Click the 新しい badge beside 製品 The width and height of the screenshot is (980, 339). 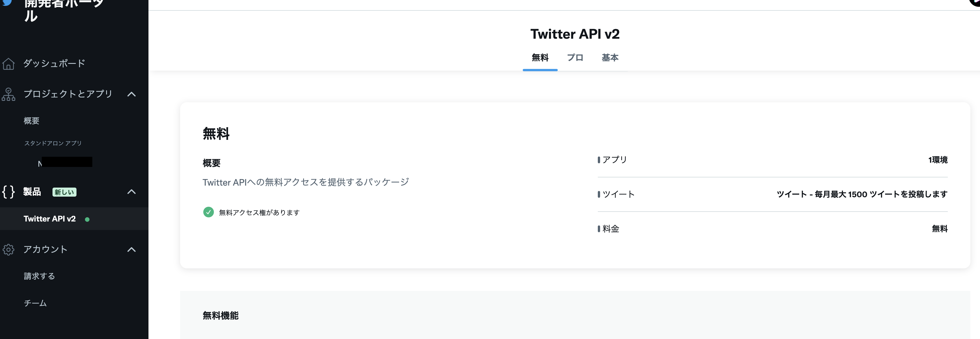point(64,192)
